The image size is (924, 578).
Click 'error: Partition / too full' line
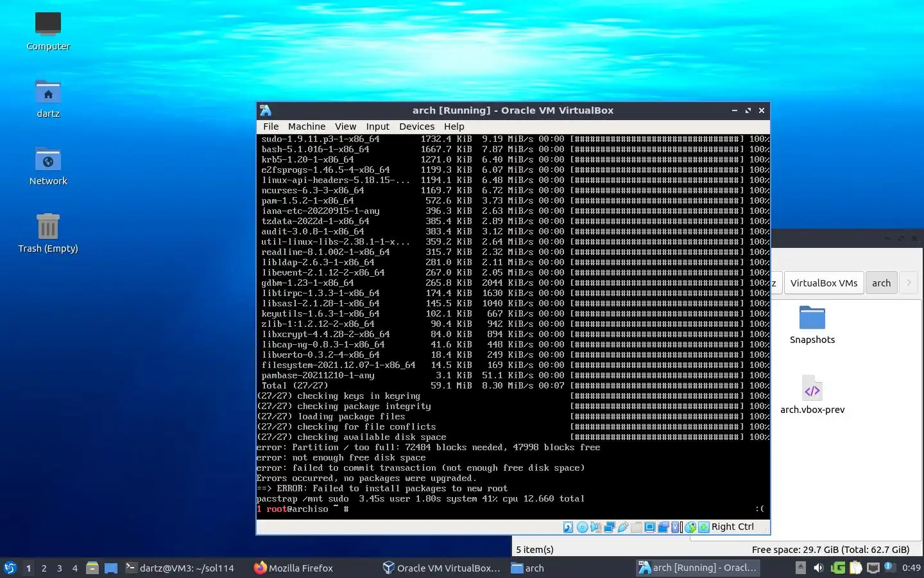428,447
